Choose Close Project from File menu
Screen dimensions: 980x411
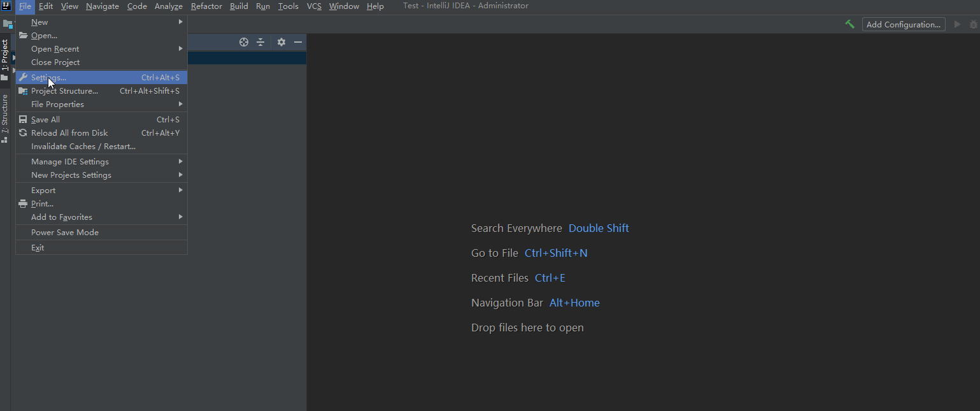(x=101, y=62)
